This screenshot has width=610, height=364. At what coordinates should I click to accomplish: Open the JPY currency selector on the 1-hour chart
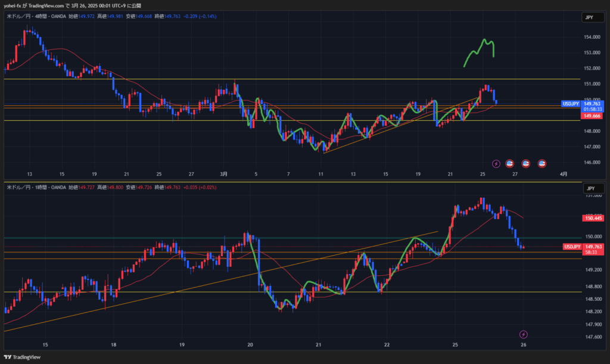click(594, 189)
